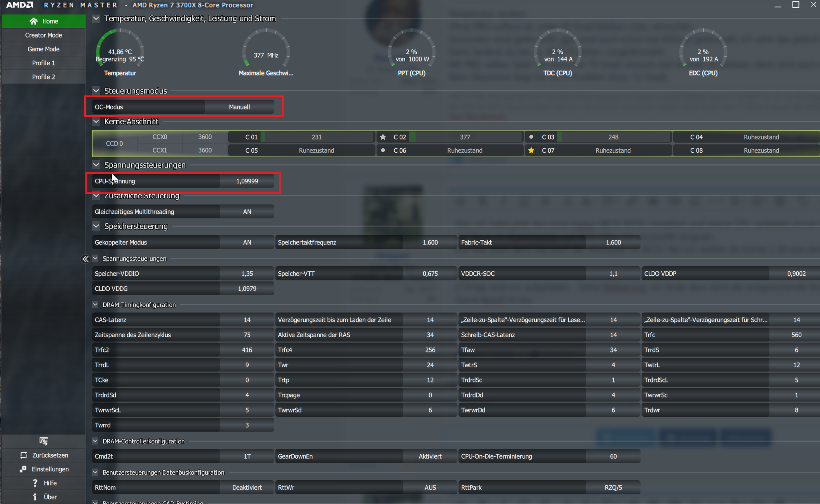The width and height of the screenshot is (820, 504).
Task: Click the double-chevron sidebar collapse icon
Action: (85, 259)
